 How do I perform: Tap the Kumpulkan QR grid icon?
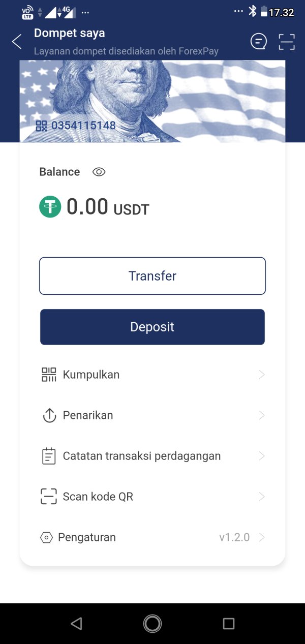coord(49,375)
